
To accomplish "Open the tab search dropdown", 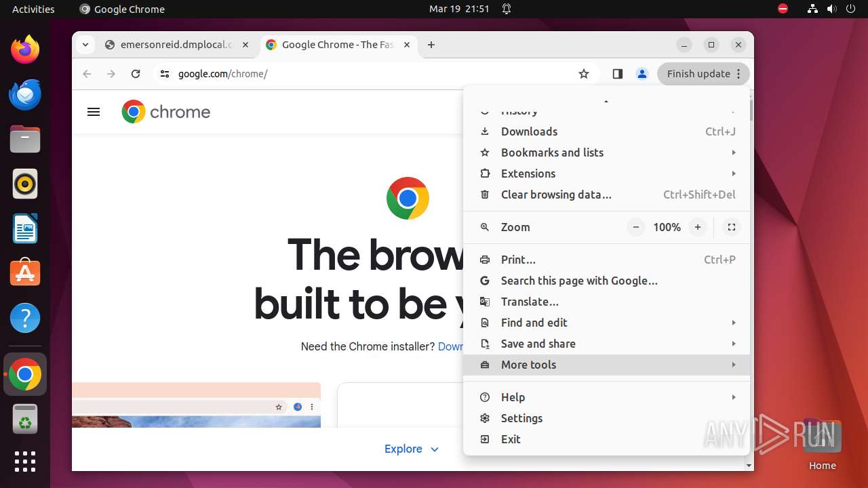I will pyautogui.click(x=85, y=45).
